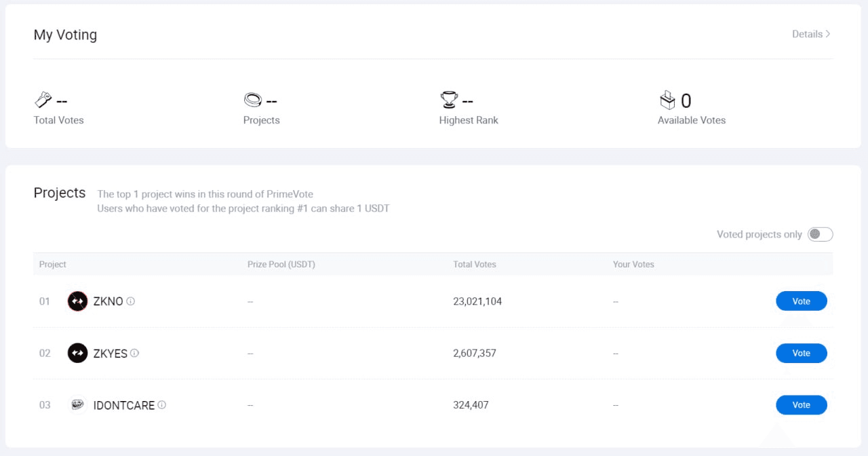The height and width of the screenshot is (456, 868).
Task: Click the Projects coin icon
Action: click(252, 100)
